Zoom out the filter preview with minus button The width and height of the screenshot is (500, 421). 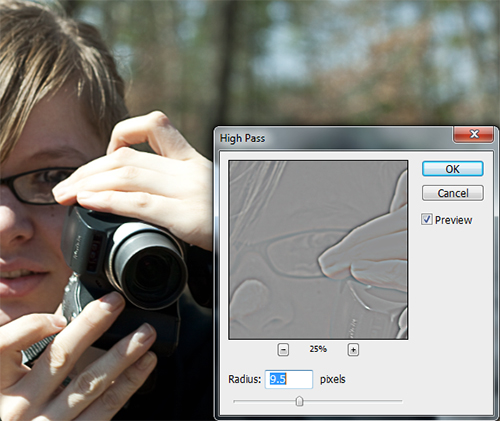[x=283, y=350]
